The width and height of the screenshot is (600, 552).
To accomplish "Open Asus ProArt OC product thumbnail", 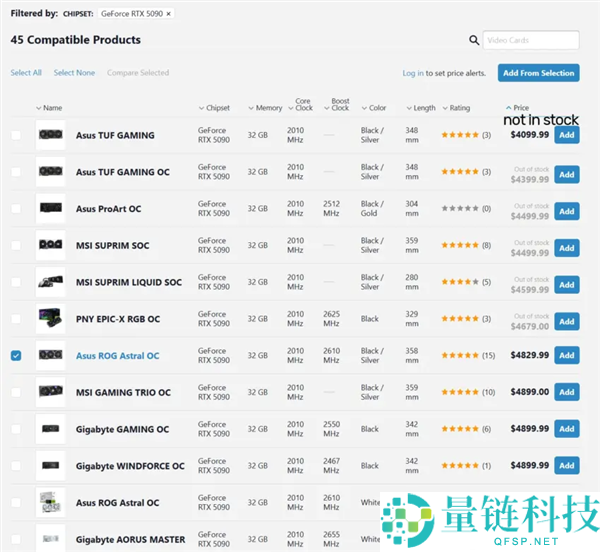I will tap(51, 208).
